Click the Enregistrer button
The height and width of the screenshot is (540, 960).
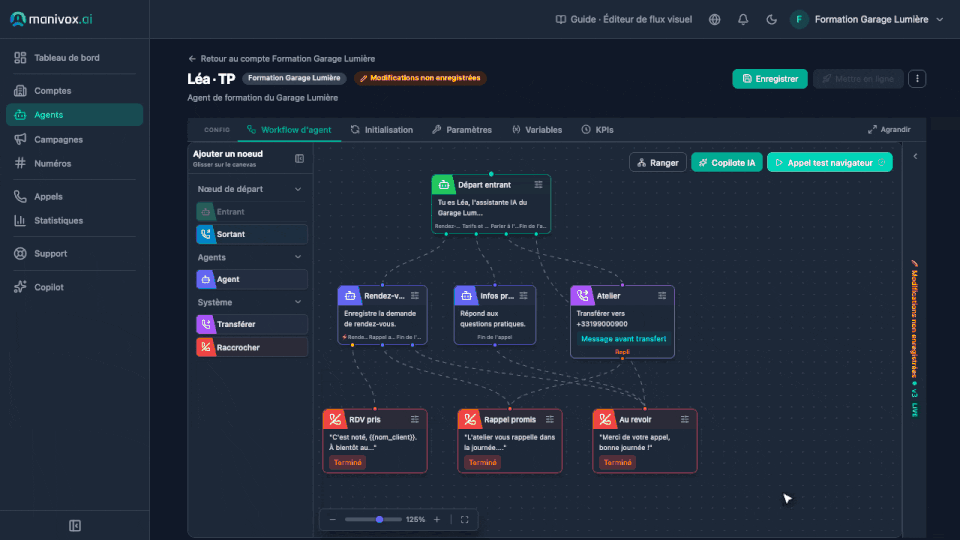(x=770, y=78)
